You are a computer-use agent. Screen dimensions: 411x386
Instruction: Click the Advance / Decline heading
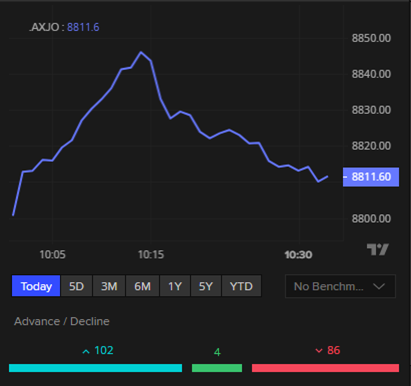pyautogui.click(x=62, y=321)
